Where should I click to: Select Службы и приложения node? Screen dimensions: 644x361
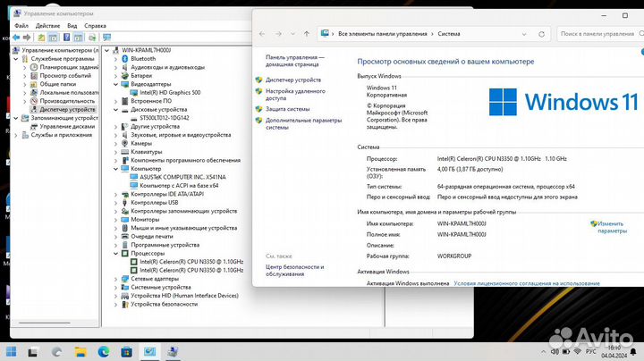coord(61,135)
